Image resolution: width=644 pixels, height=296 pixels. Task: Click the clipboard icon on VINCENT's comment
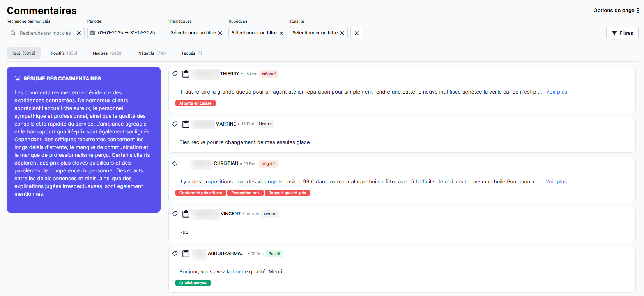tap(186, 214)
